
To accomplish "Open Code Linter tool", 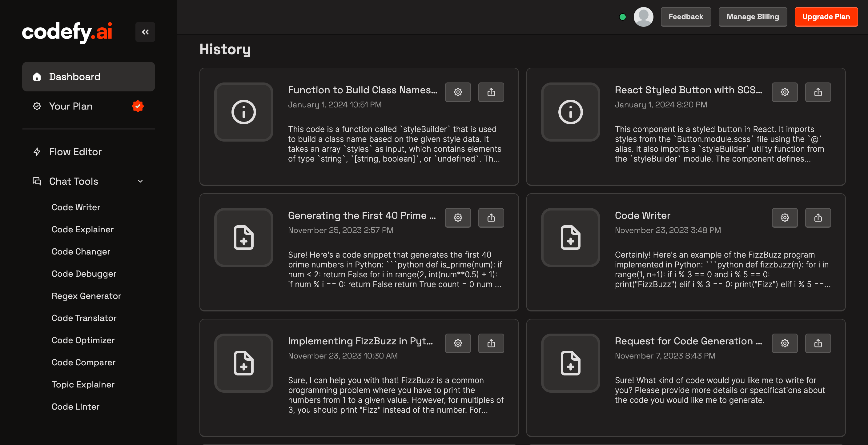I will [x=75, y=407].
